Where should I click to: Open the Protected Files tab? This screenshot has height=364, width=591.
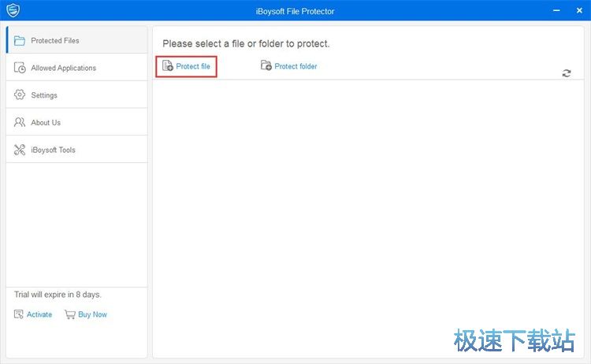[77, 40]
